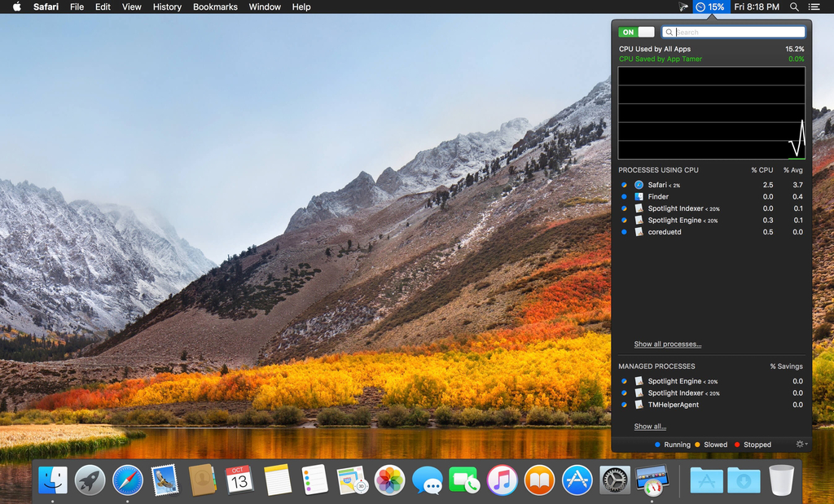
Task: Click the Show all processes link
Action: tap(667, 344)
